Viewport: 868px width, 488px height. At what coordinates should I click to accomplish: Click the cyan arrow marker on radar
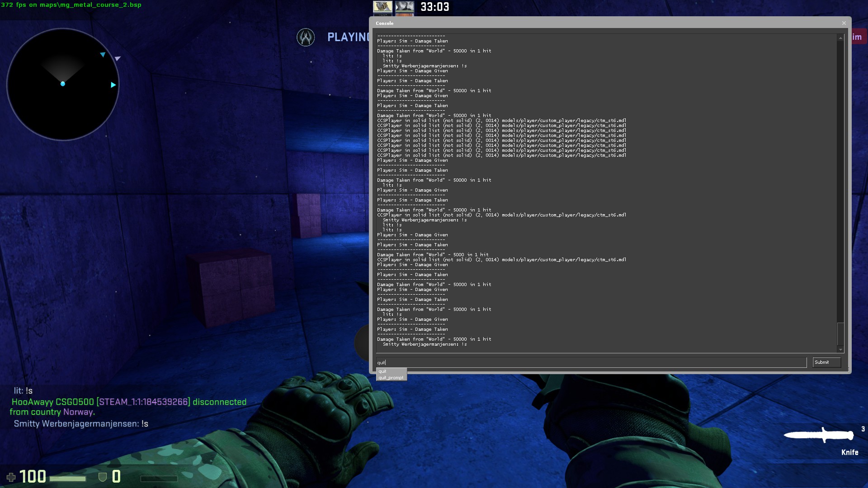pyautogui.click(x=113, y=85)
